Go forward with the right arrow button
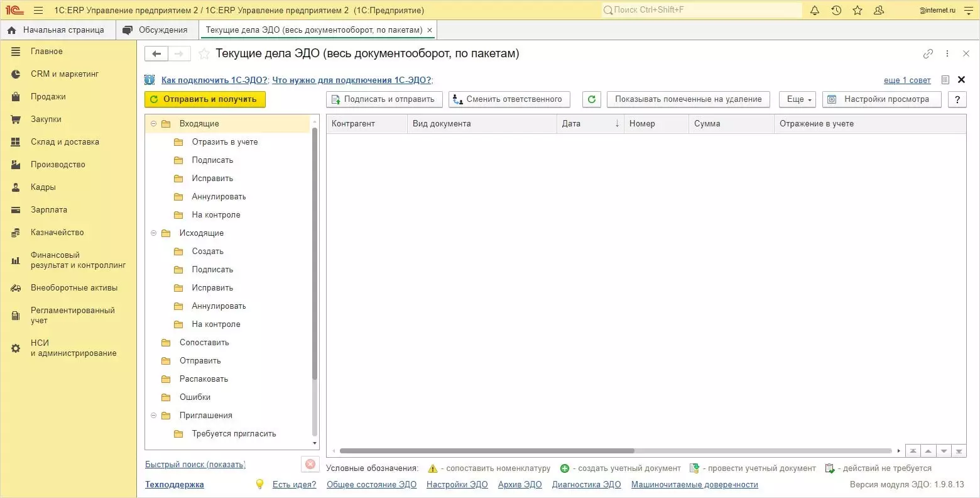The height and width of the screenshot is (498, 980). (179, 54)
